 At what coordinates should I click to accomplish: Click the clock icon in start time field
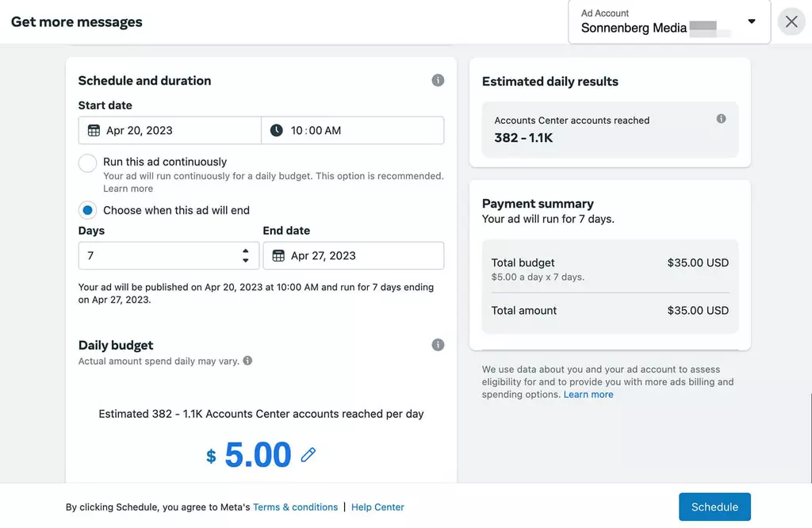[x=276, y=131]
